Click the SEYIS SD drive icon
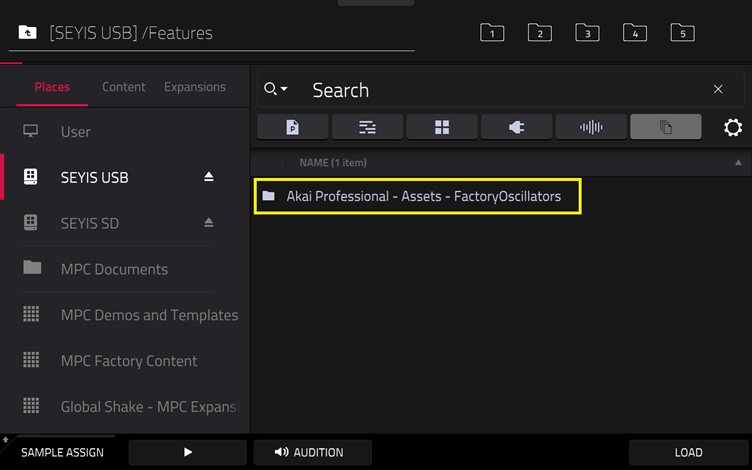 tap(31, 223)
